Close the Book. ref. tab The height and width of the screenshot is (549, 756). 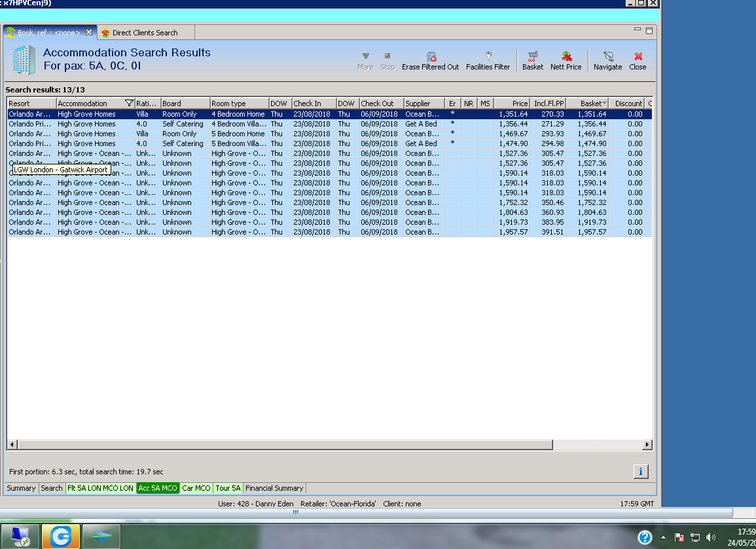pyautogui.click(x=89, y=32)
